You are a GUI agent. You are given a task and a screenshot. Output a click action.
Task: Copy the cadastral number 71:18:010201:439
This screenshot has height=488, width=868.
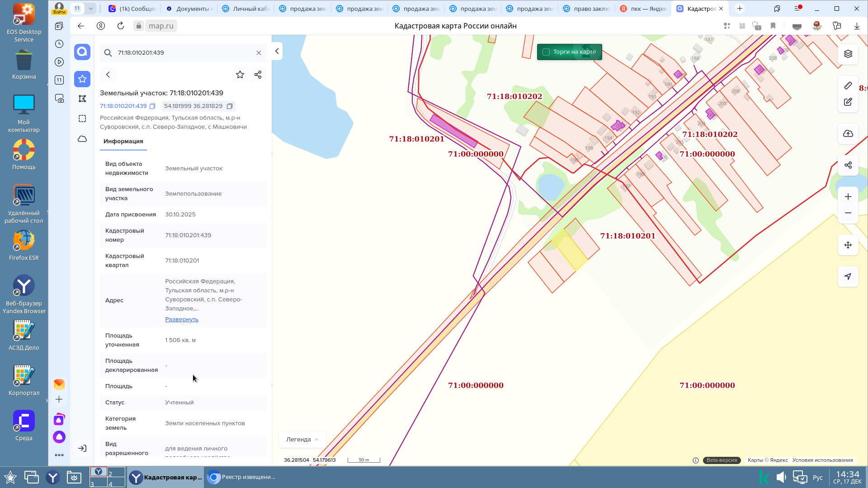(x=152, y=106)
